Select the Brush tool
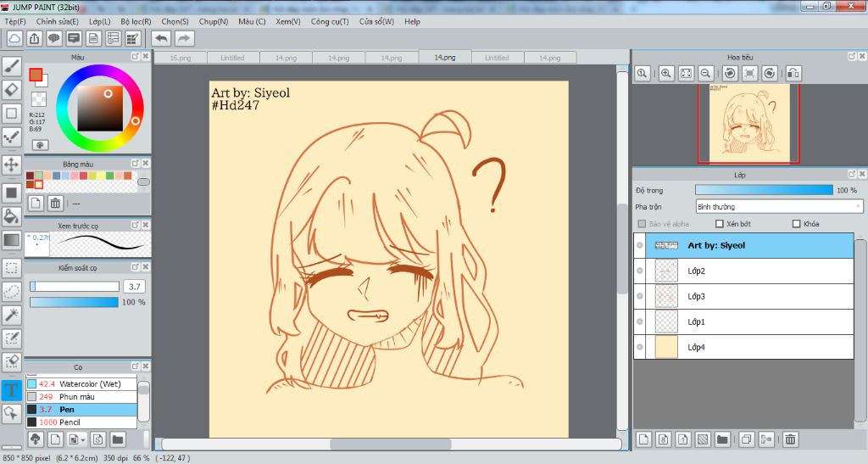The width and height of the screenshot is (868, 464). [12, 66]
